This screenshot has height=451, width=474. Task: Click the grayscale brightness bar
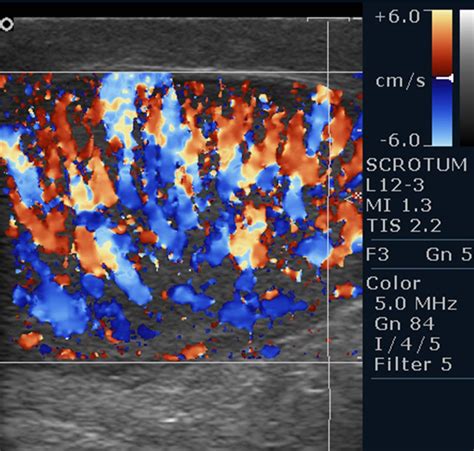[467, 78]
